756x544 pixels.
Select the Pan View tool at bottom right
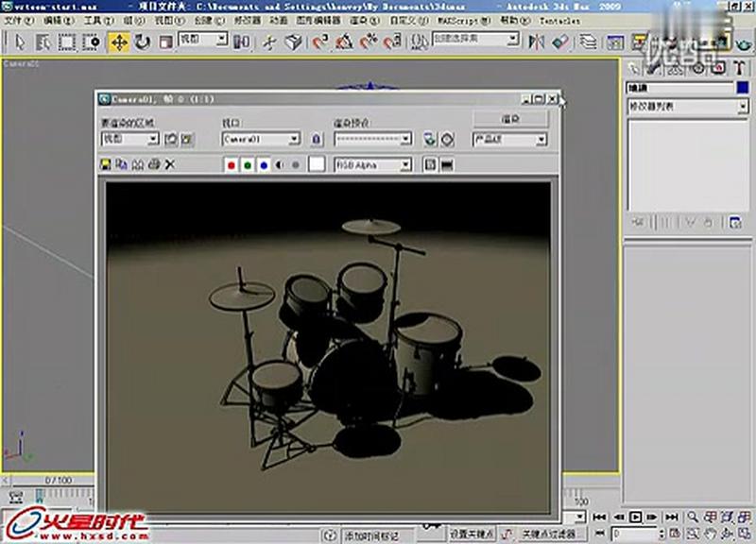[713, 532]
